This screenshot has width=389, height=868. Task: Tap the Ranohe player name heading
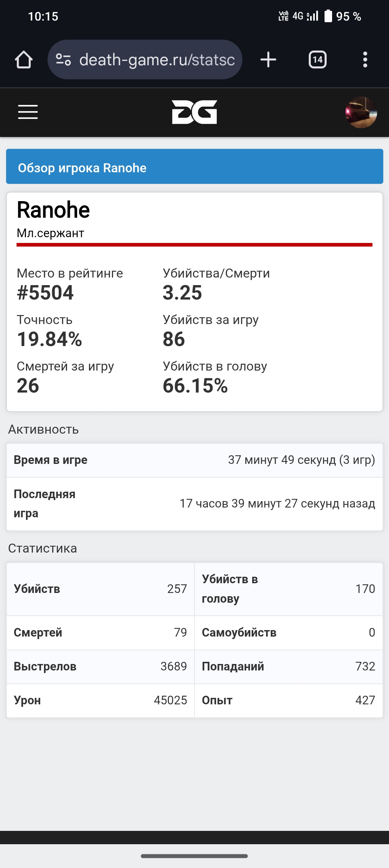tap(53, 210)
